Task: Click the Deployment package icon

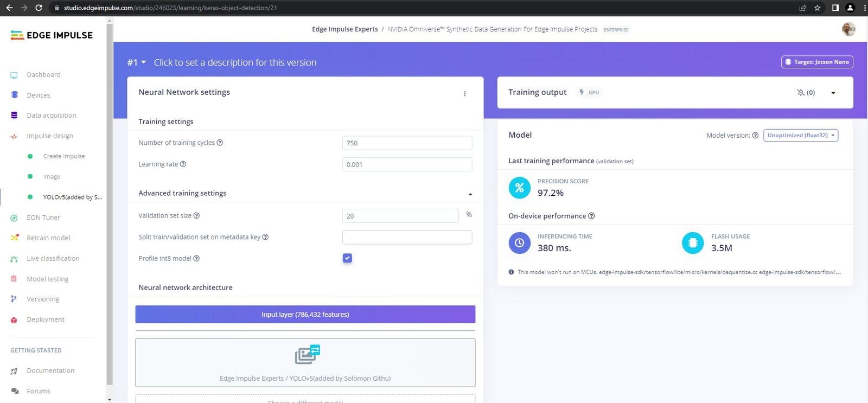Action: click(14, 320)
